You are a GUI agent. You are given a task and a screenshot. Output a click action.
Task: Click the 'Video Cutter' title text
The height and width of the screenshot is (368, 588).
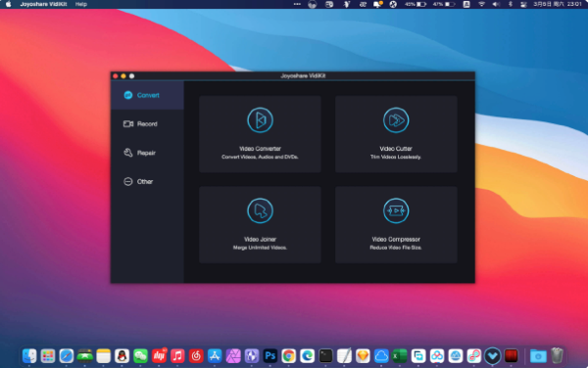pos(396,149)
